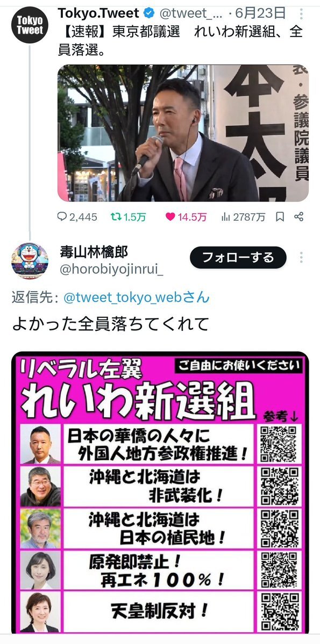Share the Tokyo.Tweet post
Image resolution: width=320 pixels, height=644 pixels.
tap(299, 217)
